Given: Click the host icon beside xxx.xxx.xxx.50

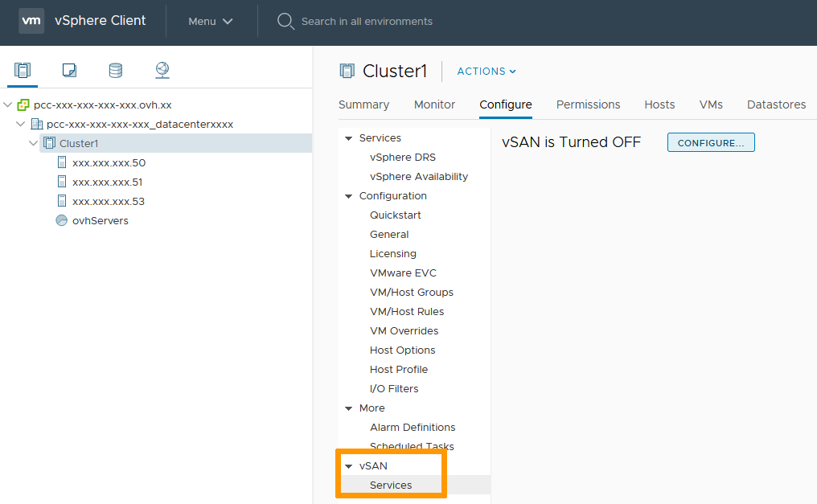Looking at the screenshot, I should [62, 162].
